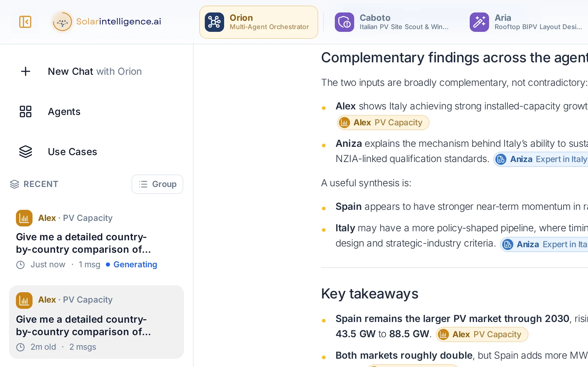
Task: Click the '1 msg' count text
Action: 89,265
